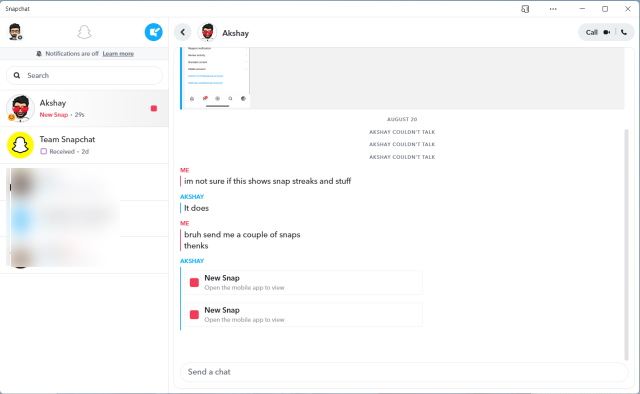Open Akshay's avatar in chat header
Image resolution: width=640 pixels, height=394 pixels.
click(x=207, y=32)
